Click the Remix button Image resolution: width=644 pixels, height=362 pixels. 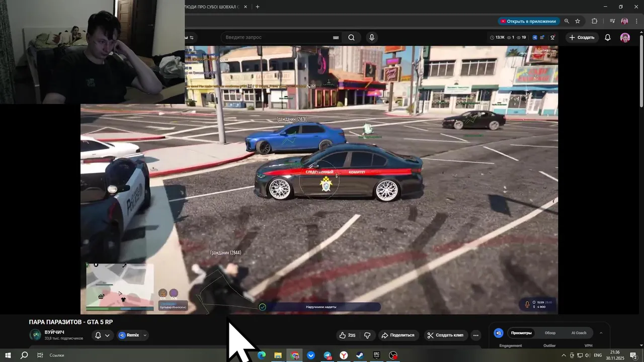click(129, 335)
